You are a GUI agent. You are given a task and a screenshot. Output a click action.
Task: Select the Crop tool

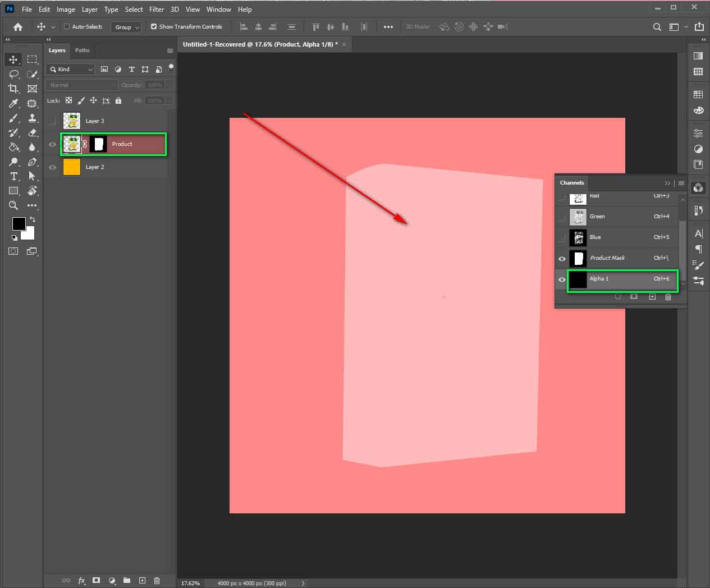pyautogui.click(x=13, y=88)
